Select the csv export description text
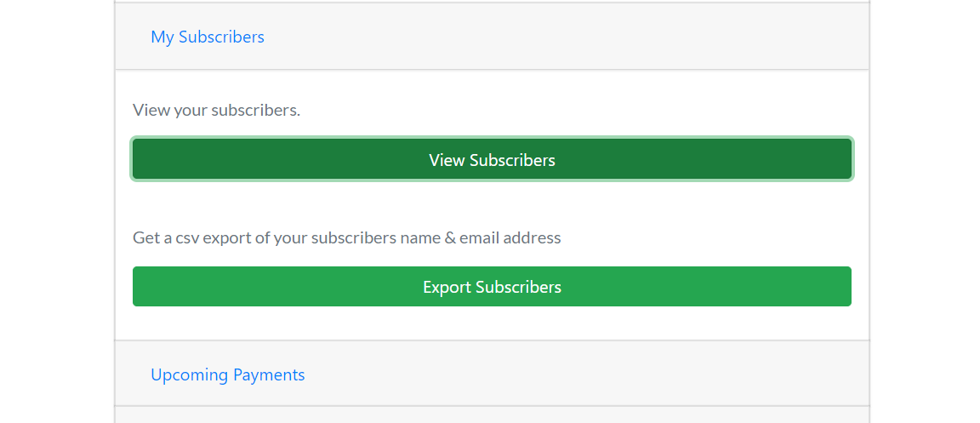 coord(347,237)
